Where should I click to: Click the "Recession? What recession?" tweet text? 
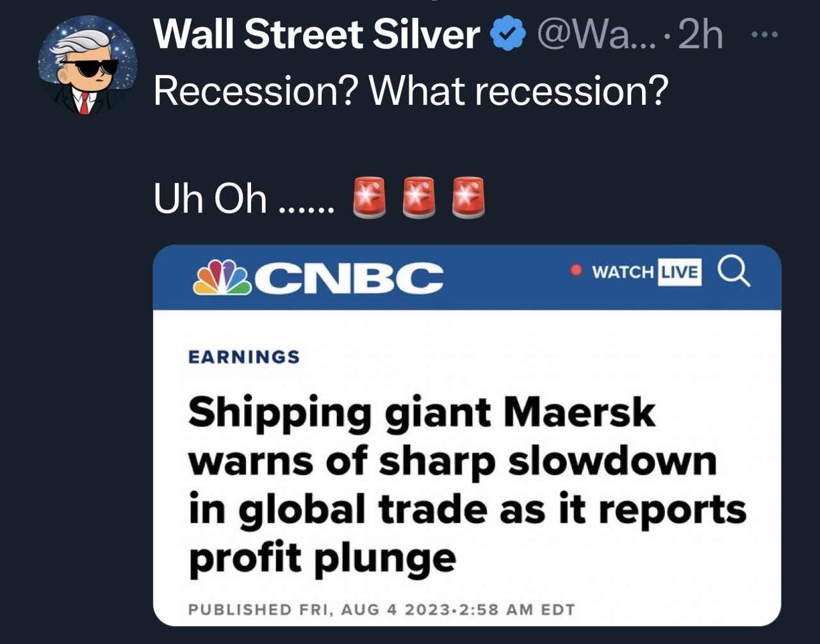(411, 91)
